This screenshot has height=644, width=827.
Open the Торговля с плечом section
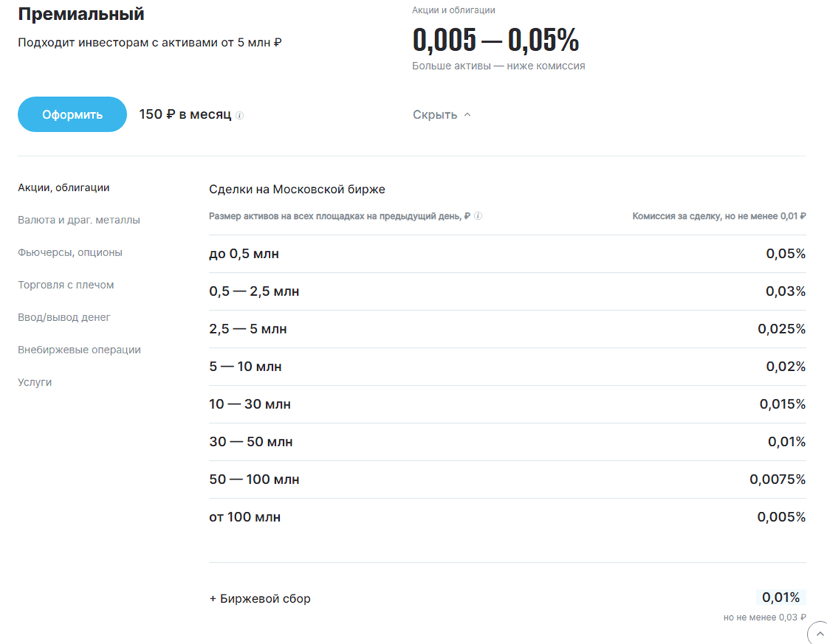[x=66, y=284]
